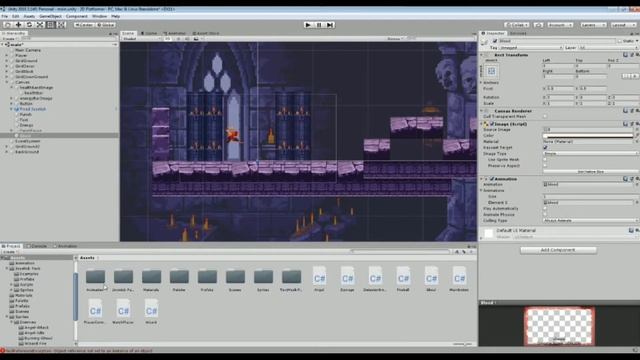Image resolution: width=640 pixels, height=360 pixels.
Task: Select the Angel C# script asset
Action: (319, 279)
